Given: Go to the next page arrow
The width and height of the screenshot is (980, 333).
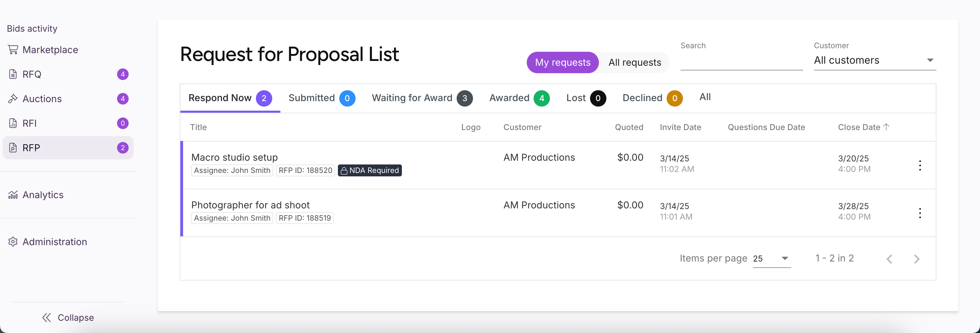Looking at the screenshot, I should pyautogui.click(x=917, y=259).
